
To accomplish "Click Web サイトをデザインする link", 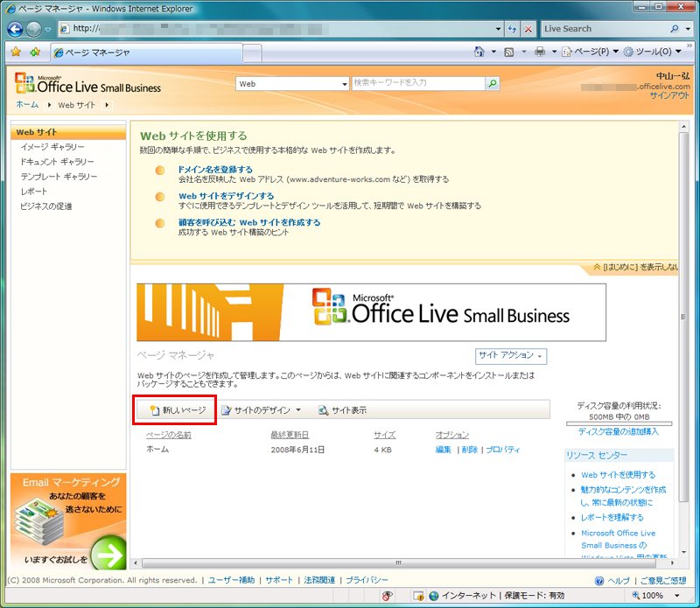I will click(226, 196).
